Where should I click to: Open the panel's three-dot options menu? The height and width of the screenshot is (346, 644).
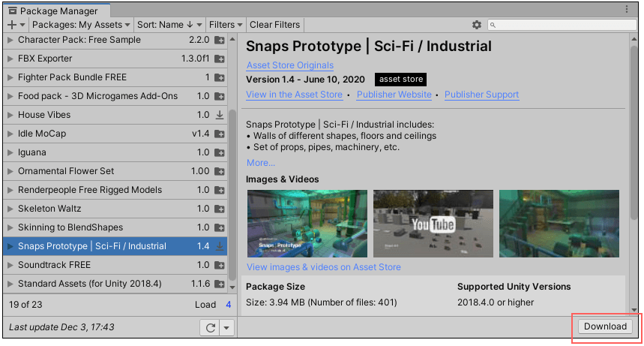pyautogui.click(x=627, y=10)
